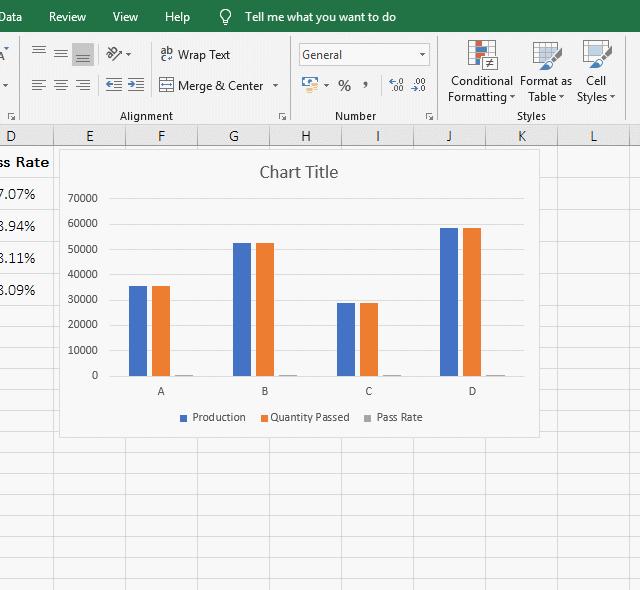Image resolution: width=640 pixels, height=590 pixels.
Task: Toggle Align Left for cell text
Action: 39,86
